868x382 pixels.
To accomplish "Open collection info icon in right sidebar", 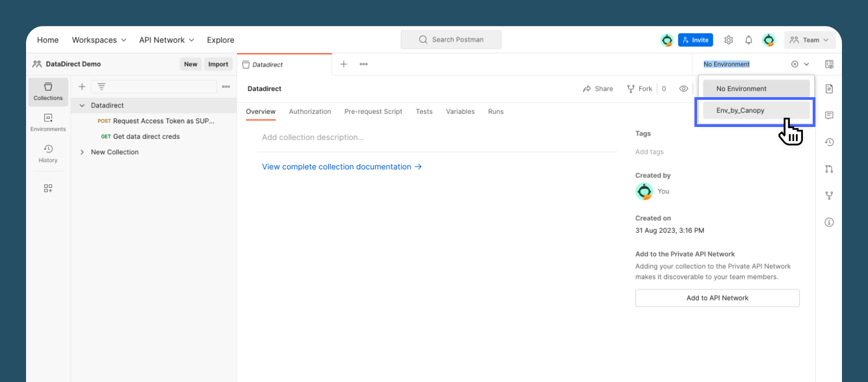I will click(829, 222).
